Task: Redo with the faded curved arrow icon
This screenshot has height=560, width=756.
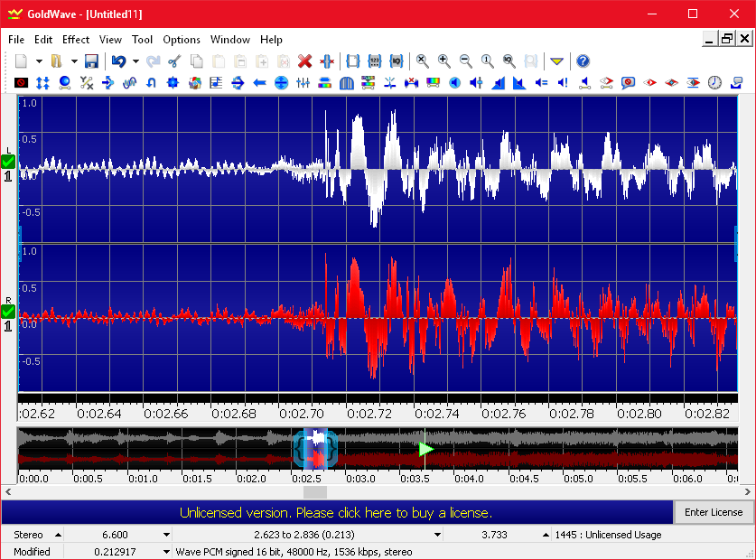Action: point(154,61)
